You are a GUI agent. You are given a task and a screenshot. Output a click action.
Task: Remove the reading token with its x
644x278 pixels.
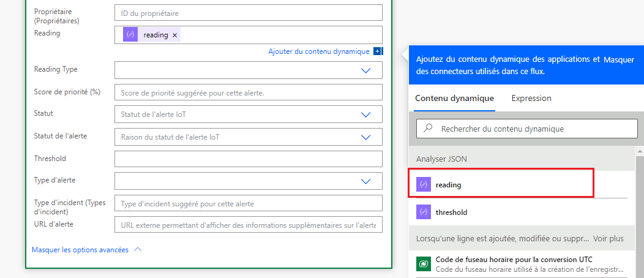174,36
